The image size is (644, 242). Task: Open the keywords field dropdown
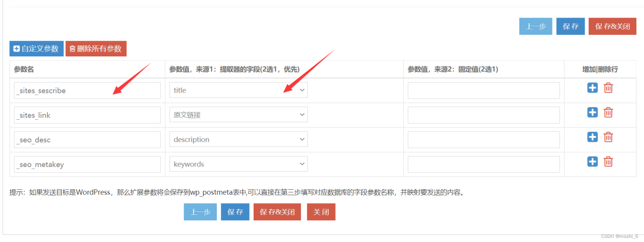238,164
